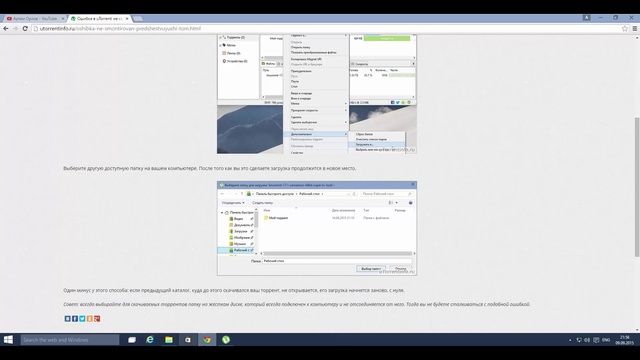Click the utorrentinfo.ru address bar
The image size is (640, 360).
tap(327, 29)
